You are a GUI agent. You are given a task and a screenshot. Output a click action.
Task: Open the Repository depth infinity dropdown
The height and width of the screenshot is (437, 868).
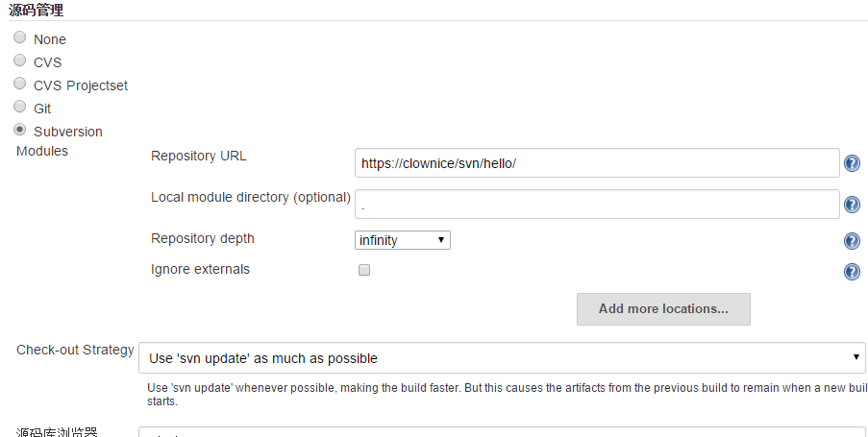coord(403,240)
